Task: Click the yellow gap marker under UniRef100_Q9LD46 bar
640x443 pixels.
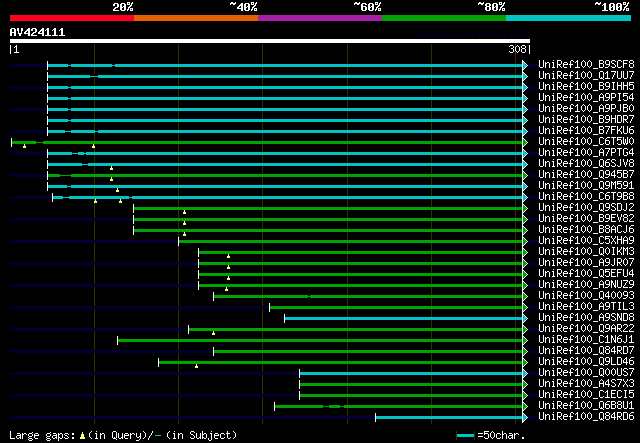Action: coord(196,366)
